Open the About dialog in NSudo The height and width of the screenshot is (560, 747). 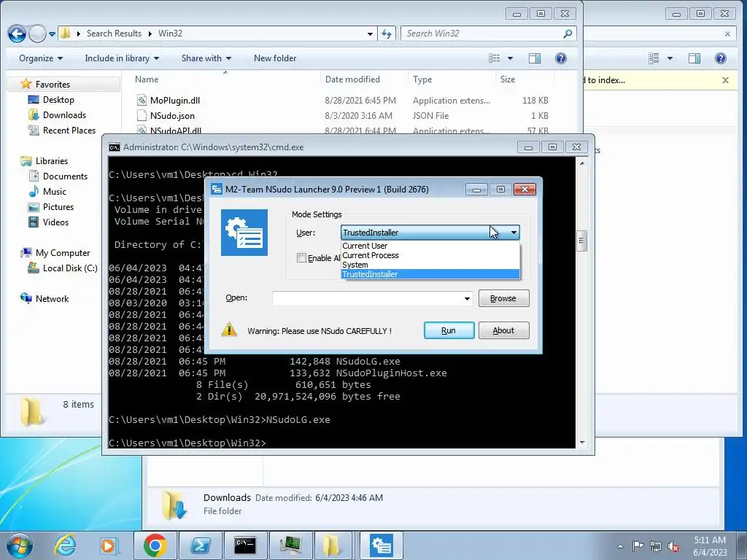pos(503,330)
